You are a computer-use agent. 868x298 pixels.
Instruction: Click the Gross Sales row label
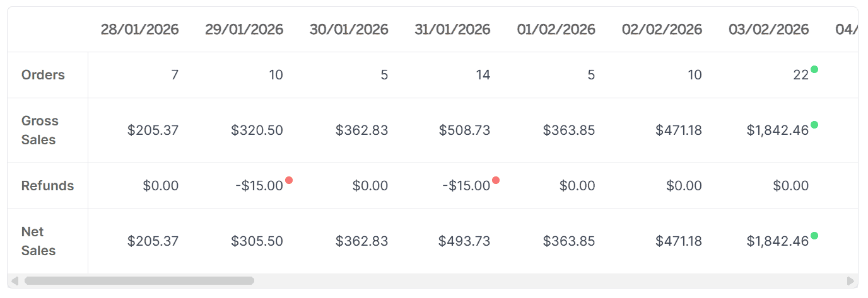[x=40, y=130]
